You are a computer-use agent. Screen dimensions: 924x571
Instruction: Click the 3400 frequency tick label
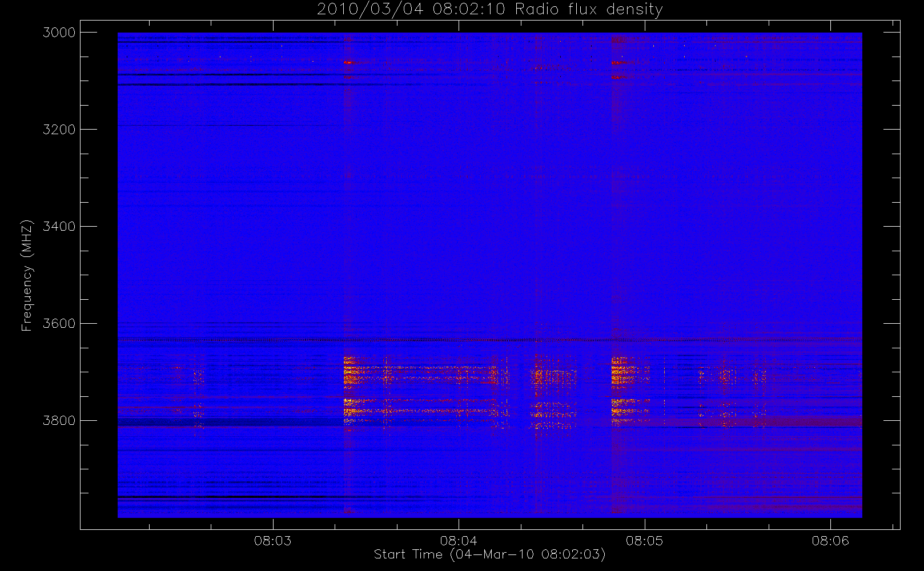(59, 227)
